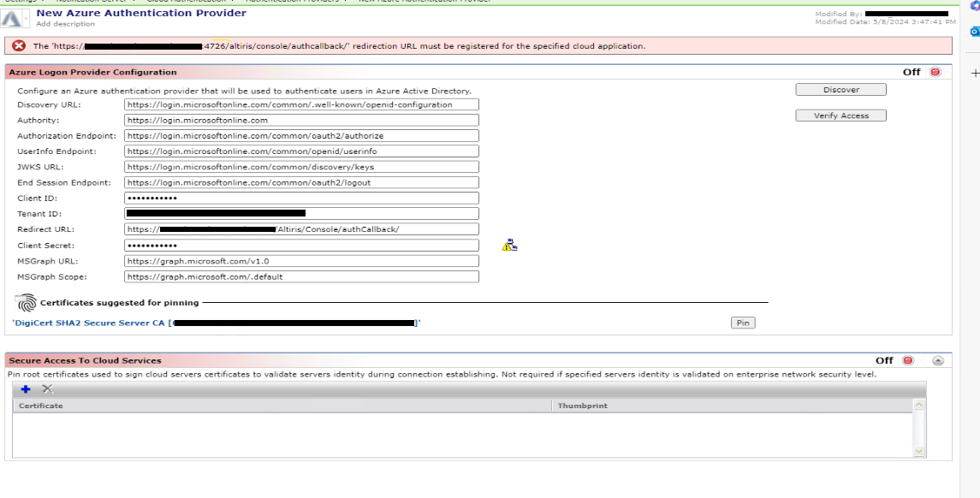Focus the MSGraph URL input field
980x498 pixels.
301,261
